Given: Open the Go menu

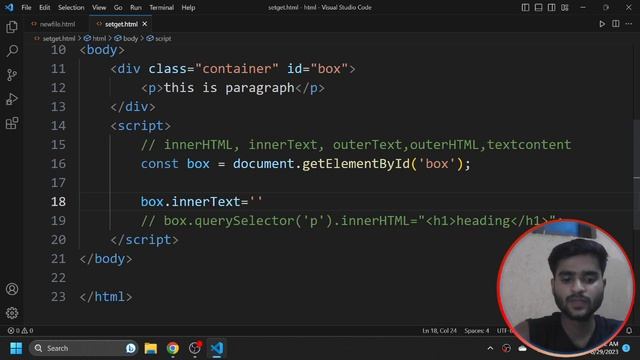Looking at the screenshot, I should [x=118, y=7].
